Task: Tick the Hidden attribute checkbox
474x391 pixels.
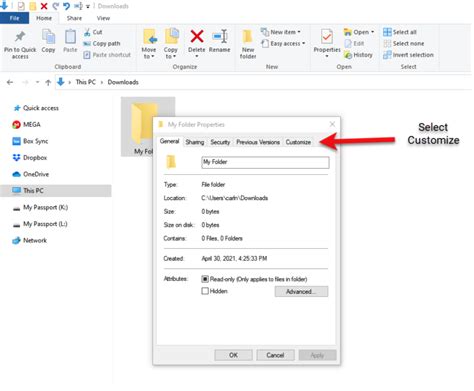Action: tap(205, 291)
